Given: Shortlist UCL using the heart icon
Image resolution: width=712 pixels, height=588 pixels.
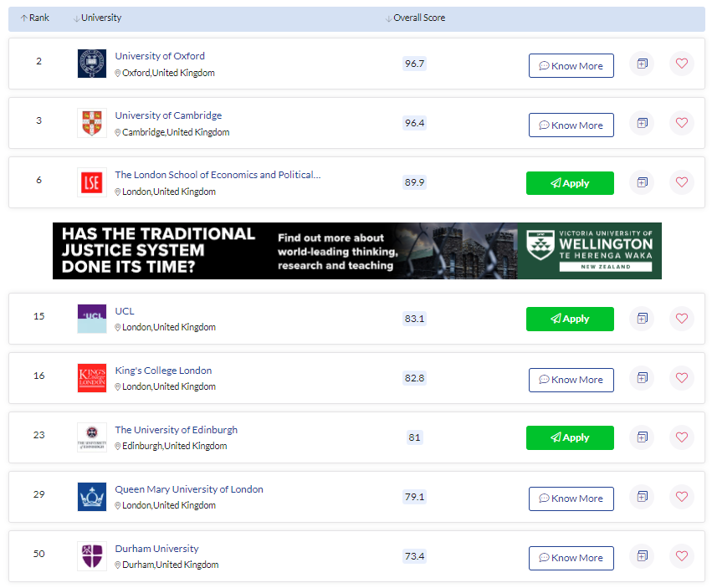Looking at the screenshot, I should point(682,319).
